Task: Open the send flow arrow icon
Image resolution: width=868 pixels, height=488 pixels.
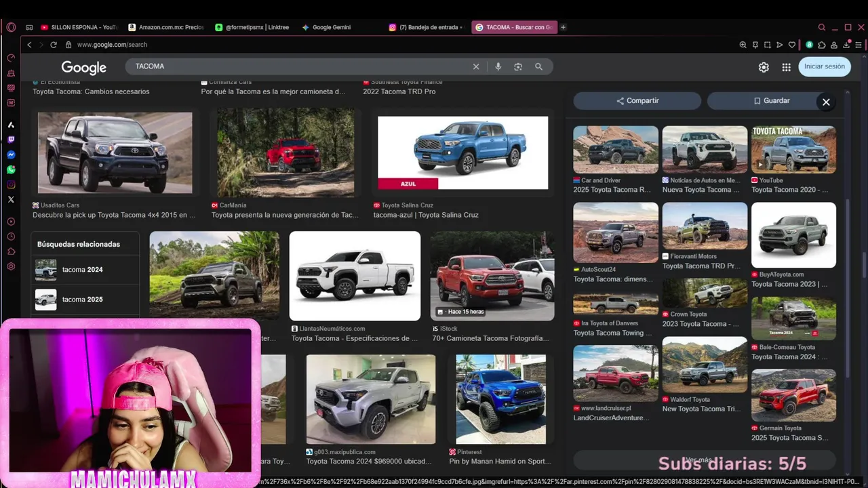Action: pyautogui.click(x=780, y=45)
